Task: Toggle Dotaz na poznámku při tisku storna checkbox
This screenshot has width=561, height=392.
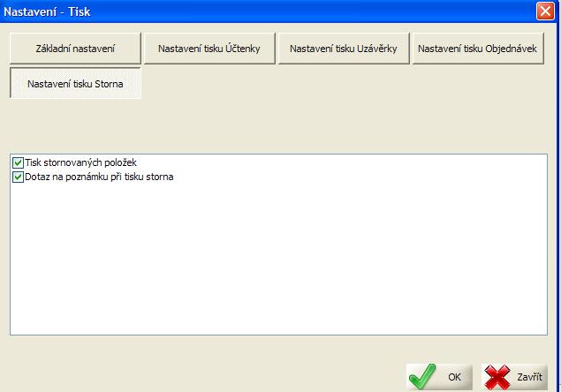Action: [x=18, y=177]
